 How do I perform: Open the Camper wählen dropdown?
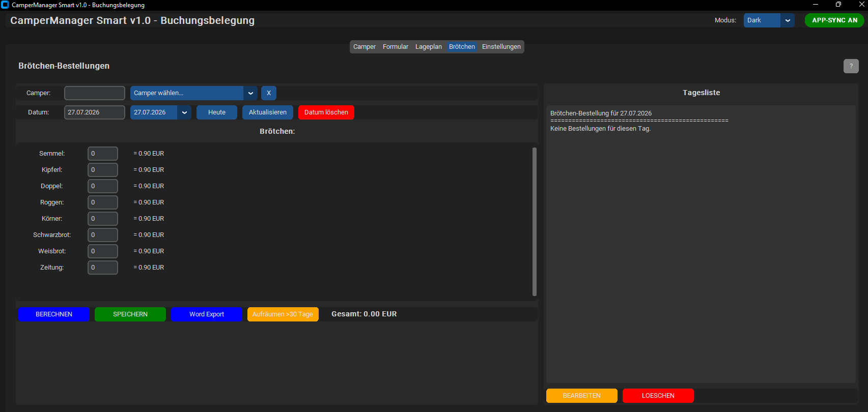coord(193,93)
